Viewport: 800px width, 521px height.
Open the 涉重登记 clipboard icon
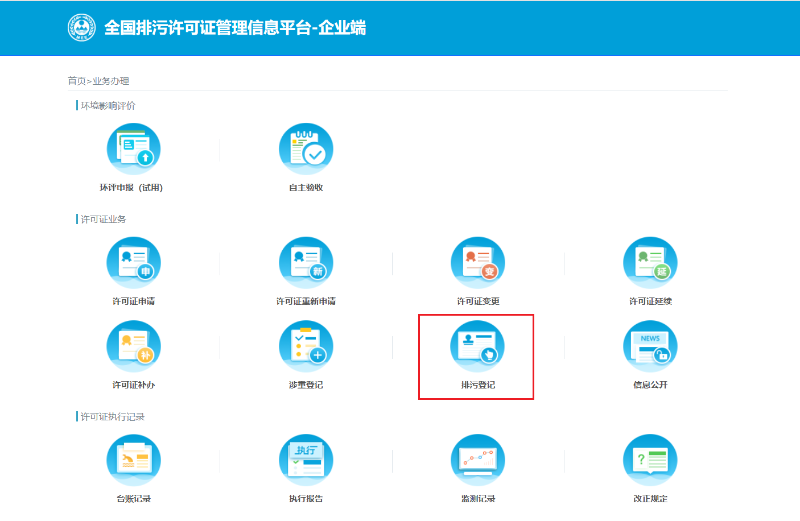coord(305,346)
